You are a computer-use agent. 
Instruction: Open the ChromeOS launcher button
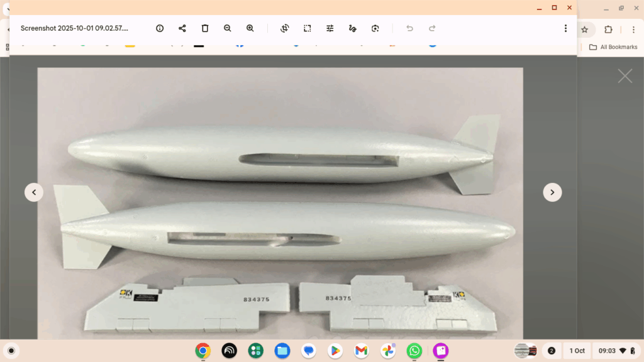pyautogui.click(x=11, y=351)
